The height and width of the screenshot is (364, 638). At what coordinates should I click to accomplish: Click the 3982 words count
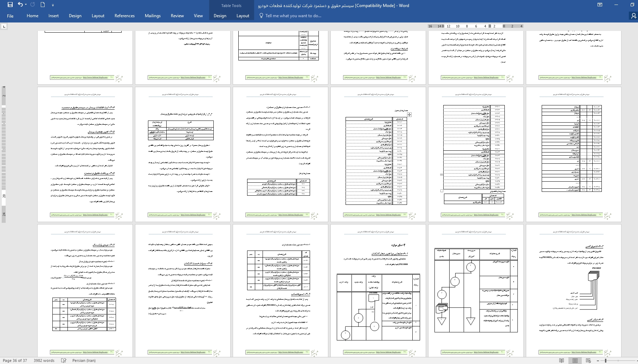pyautogui.click(x=44, y=360)
